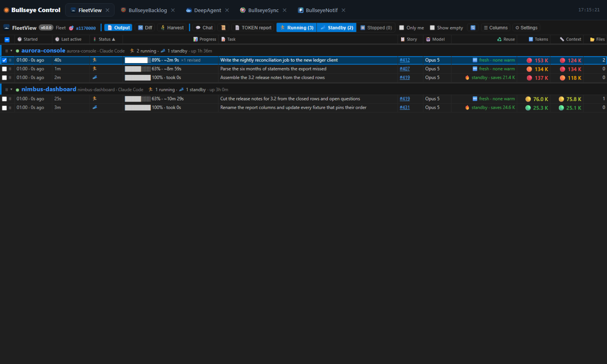Switch to the BullseyeBacklog tab

click(148, 10)
